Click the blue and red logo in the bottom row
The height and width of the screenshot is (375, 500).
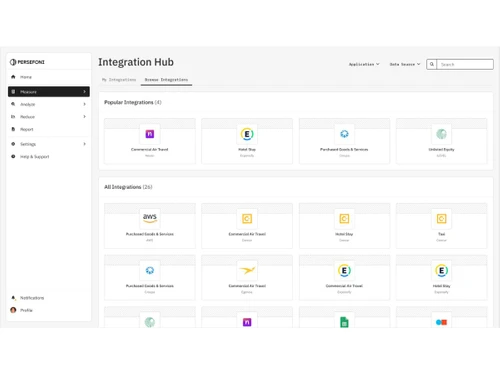click(x=441, y=322)
